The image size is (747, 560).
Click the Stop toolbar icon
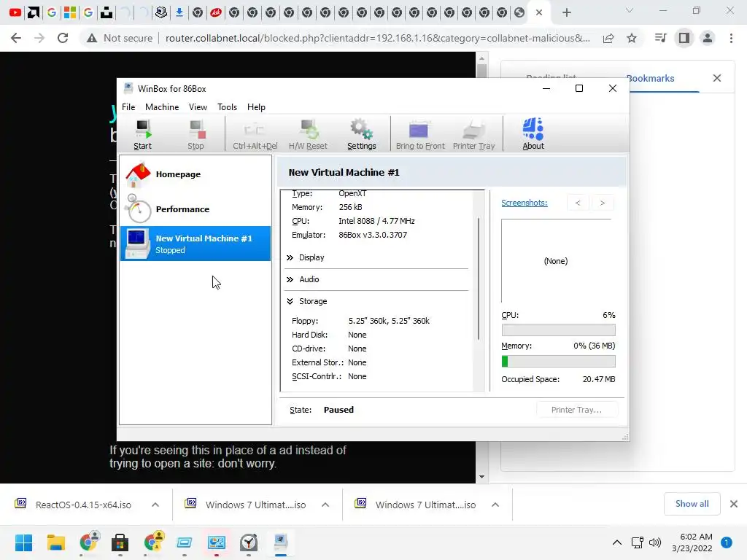point(196,134)
